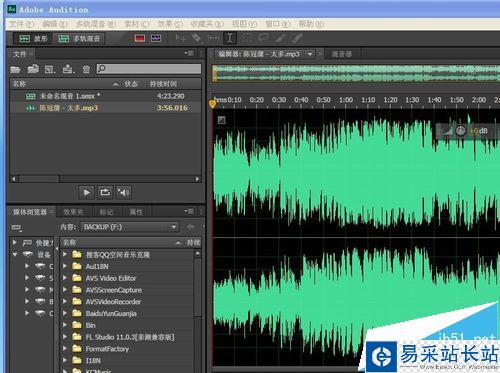Click the Files panel search field
The height and width of the screenshot is (373, 500).
click(149, 69)
